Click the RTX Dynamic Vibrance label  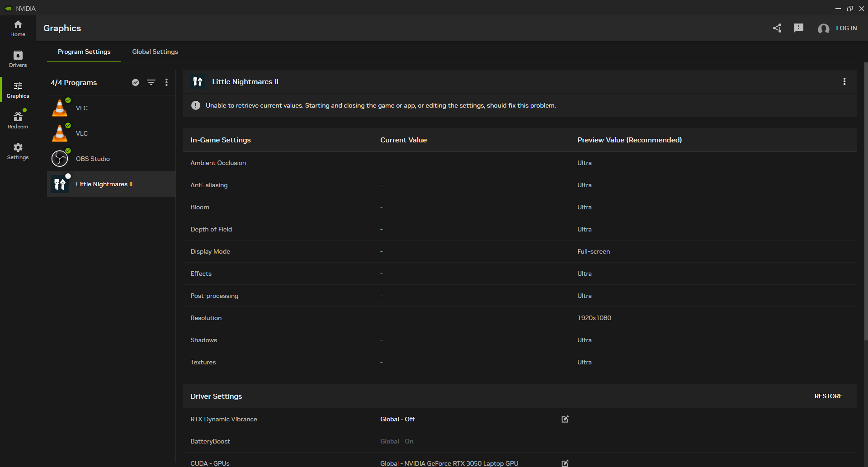coord(223,419)
